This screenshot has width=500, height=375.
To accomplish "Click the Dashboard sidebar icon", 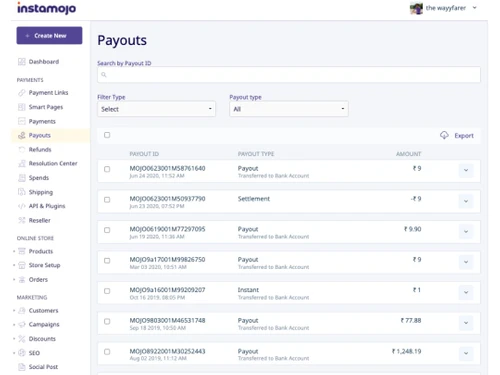I will (x=22, y=62).
